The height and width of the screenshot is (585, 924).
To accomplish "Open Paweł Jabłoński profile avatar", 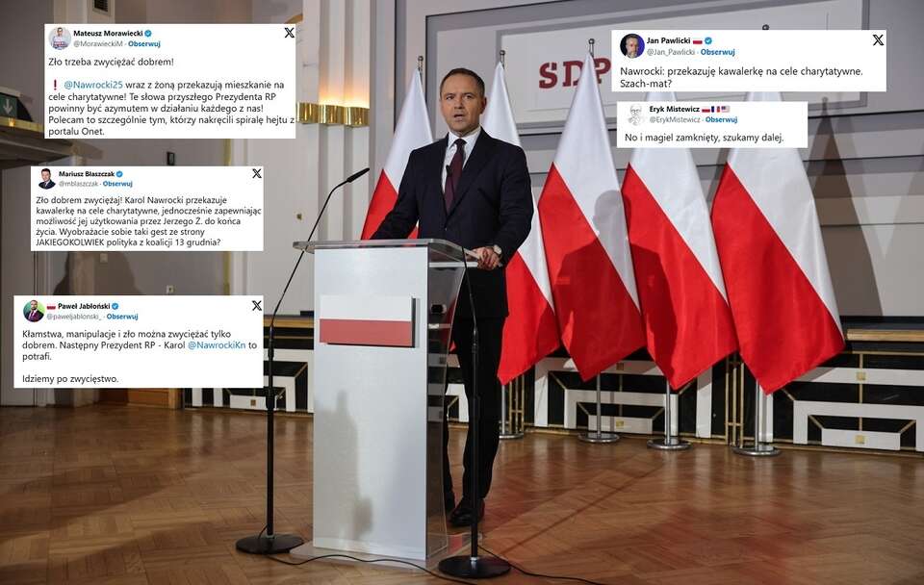I will coord(34,311).
